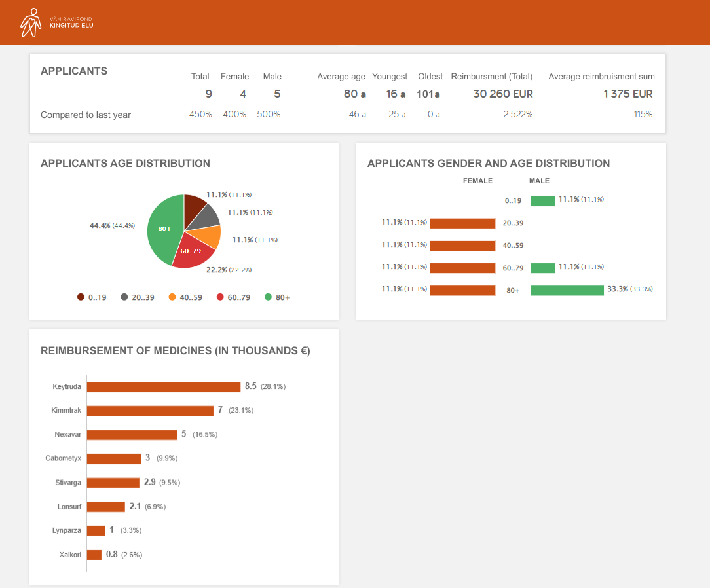
Task: Click the female 20..39 orange bar
Action: point(463,223)
